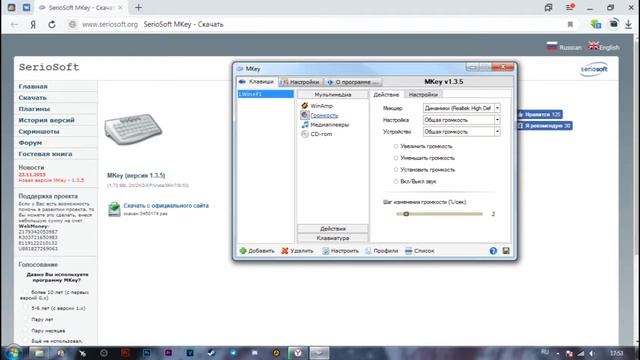Click the Нравится 125 like button
Viewport: 640px width, 360px height.
[540, 115]
